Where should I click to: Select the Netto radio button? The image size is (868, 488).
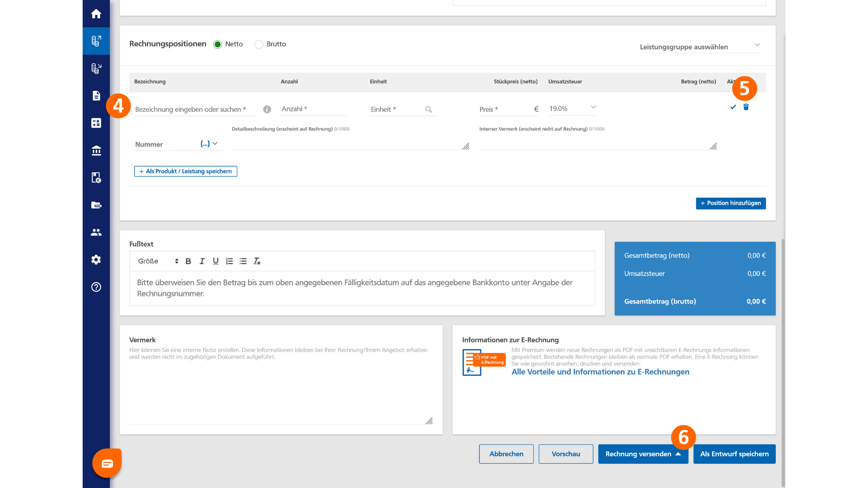tap(217, 44)
